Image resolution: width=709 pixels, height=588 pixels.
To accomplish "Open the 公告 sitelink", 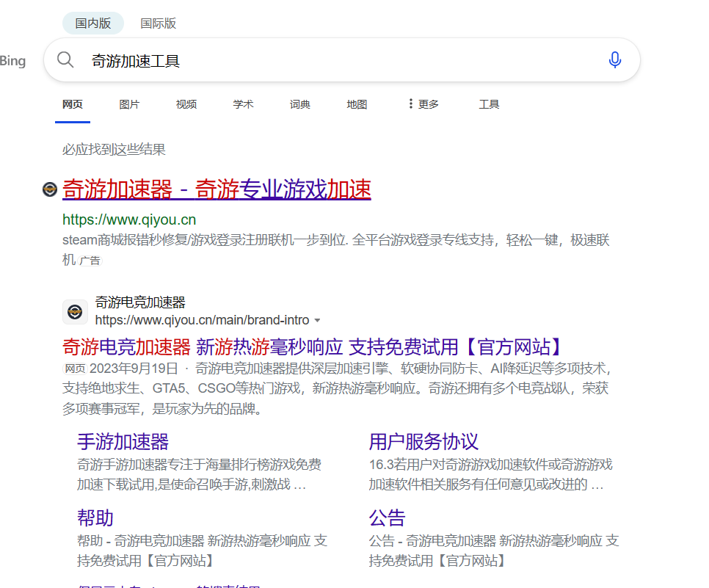I will click(x=387, y=518).
